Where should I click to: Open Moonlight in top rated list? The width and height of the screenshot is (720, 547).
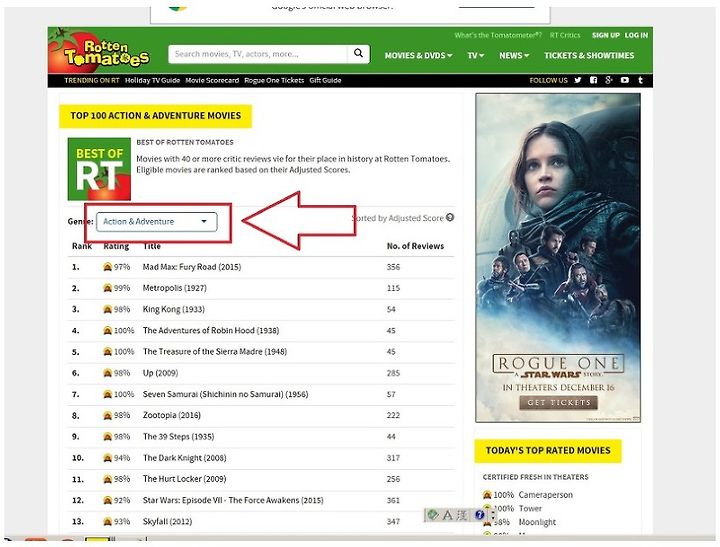pyautogui.click(x=537, y=522)
